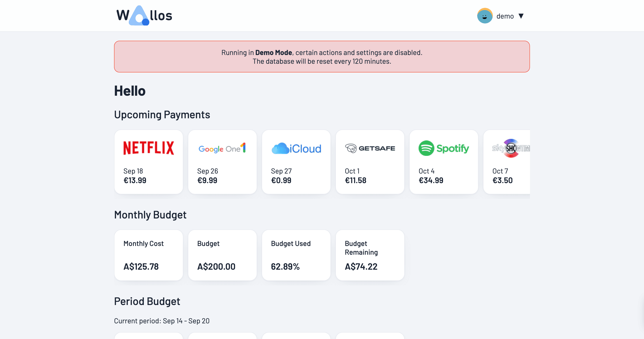Select the €9.99 Google One amount
The image size is (644, 339).
207,180
